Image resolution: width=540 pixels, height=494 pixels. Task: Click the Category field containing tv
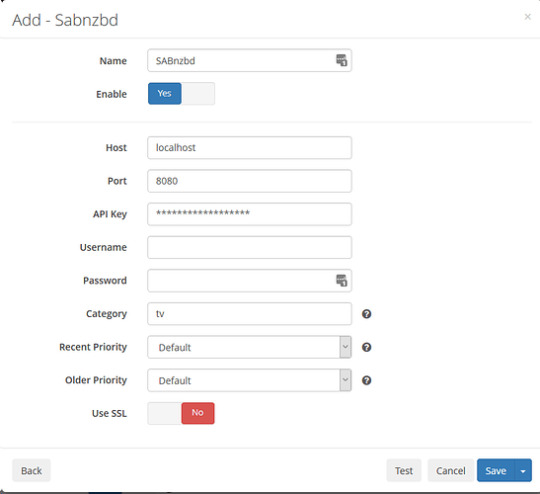[249, 314]
